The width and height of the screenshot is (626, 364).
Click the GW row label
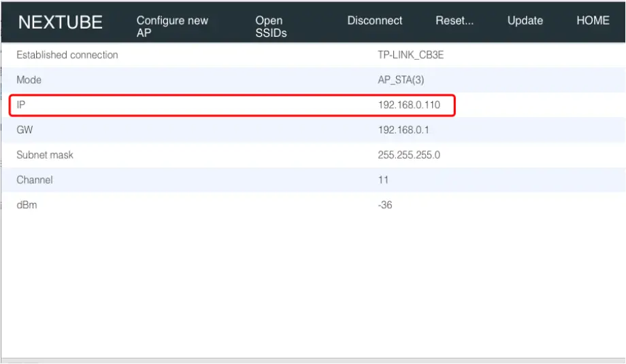25,130
